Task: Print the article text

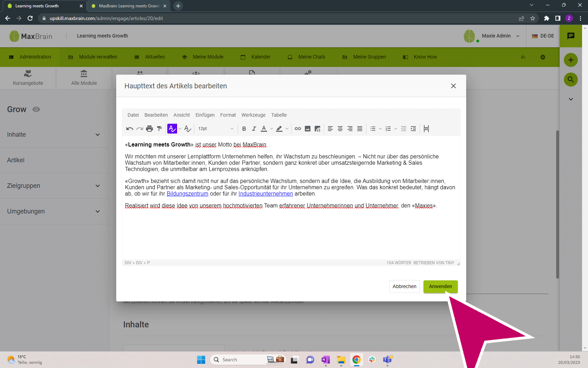Action: point(149,129)
